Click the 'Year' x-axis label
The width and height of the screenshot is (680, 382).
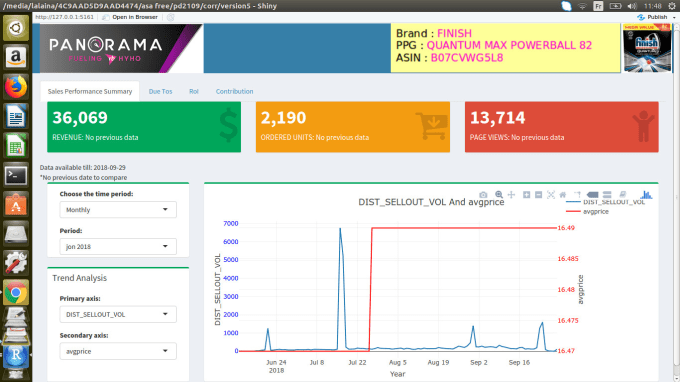(x=397, y=374)
